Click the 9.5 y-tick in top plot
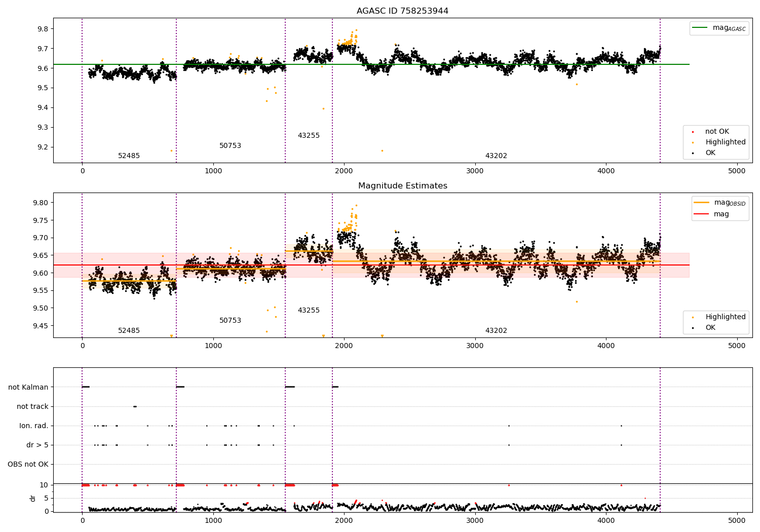The height and width of the screenshot is (532, 760). [43, 88]
